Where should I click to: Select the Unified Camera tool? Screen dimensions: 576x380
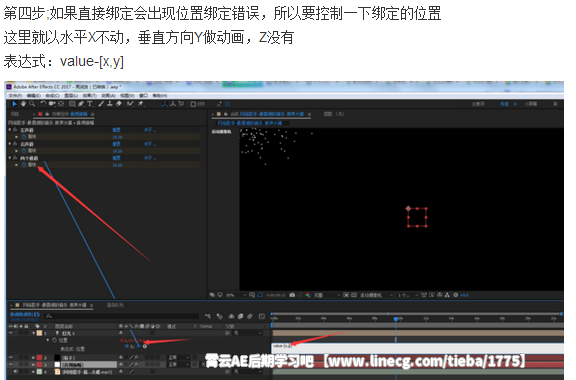pos(52,104)
